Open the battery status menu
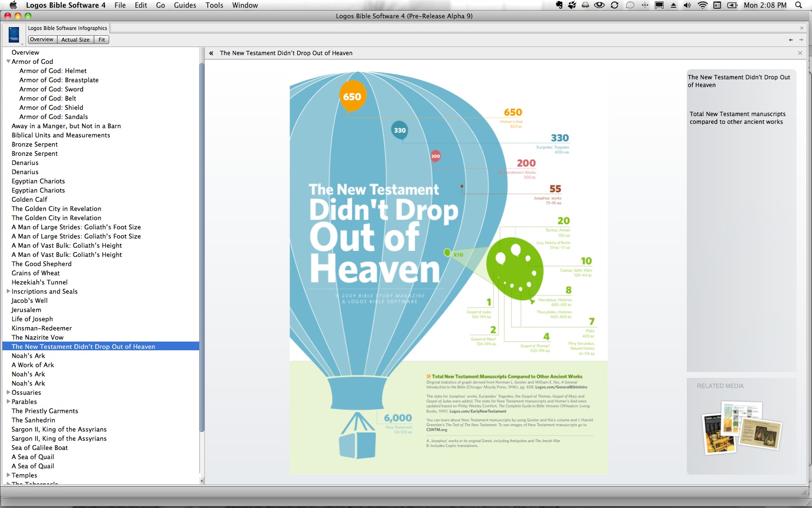The width and height of the screenshot is (812, 508). tap(733, 5)
